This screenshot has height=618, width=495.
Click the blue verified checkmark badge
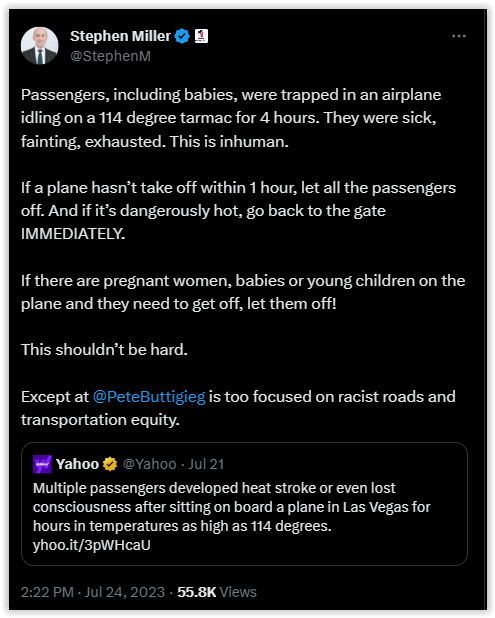pyautogui.click(x=182, y=36)
